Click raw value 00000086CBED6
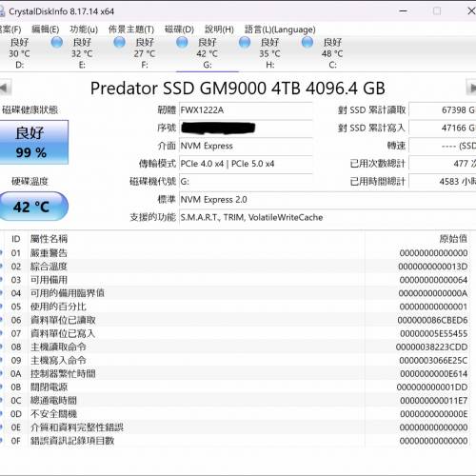 (432, 320)
